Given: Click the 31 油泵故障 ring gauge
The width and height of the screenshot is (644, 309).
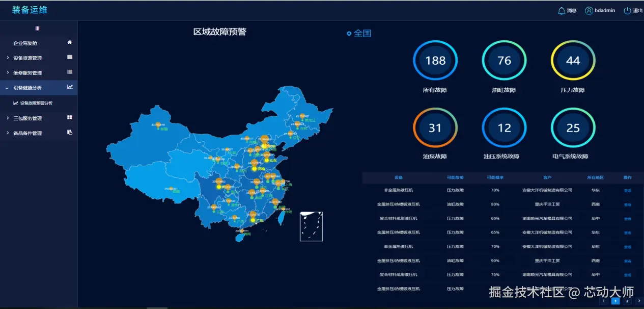Looking at the screenshot, I should [435, 127].
